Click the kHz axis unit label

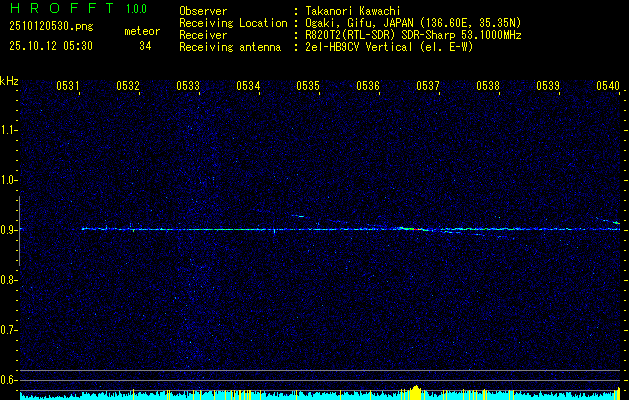9,81
